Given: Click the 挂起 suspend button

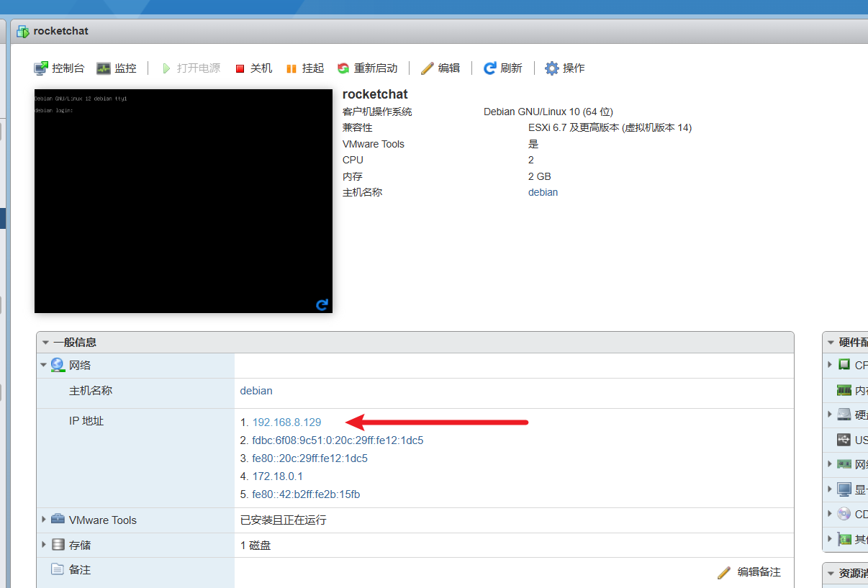Looking at the screenshot, I should click(305, 68).
